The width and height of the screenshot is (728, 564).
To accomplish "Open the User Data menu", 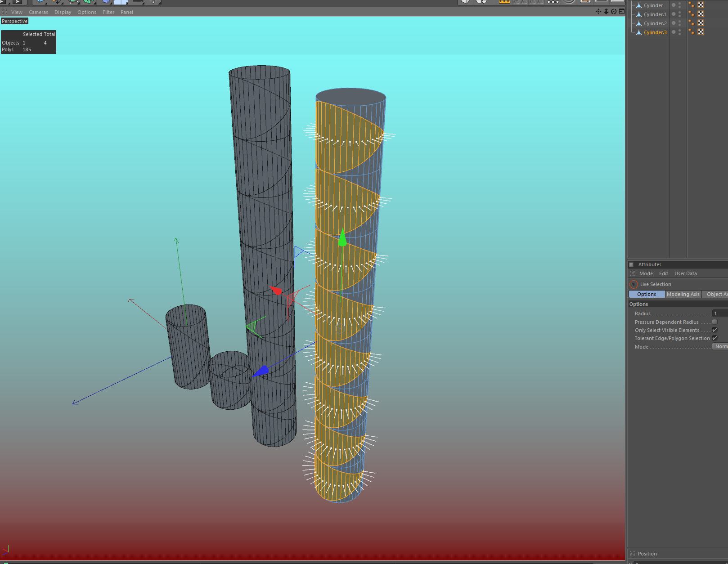I will [685, 273].
